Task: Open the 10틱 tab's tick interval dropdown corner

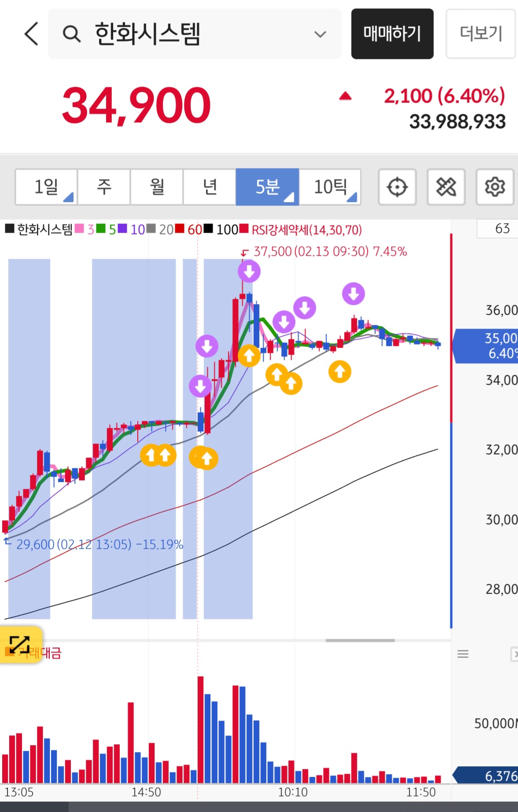Action: 352,197
